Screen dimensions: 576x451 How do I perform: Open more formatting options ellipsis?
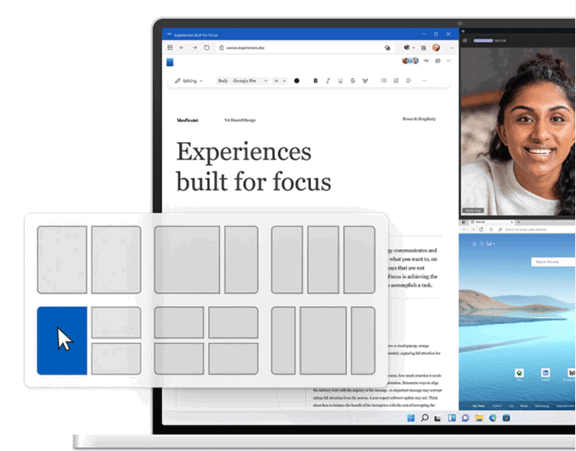(425, 81)
